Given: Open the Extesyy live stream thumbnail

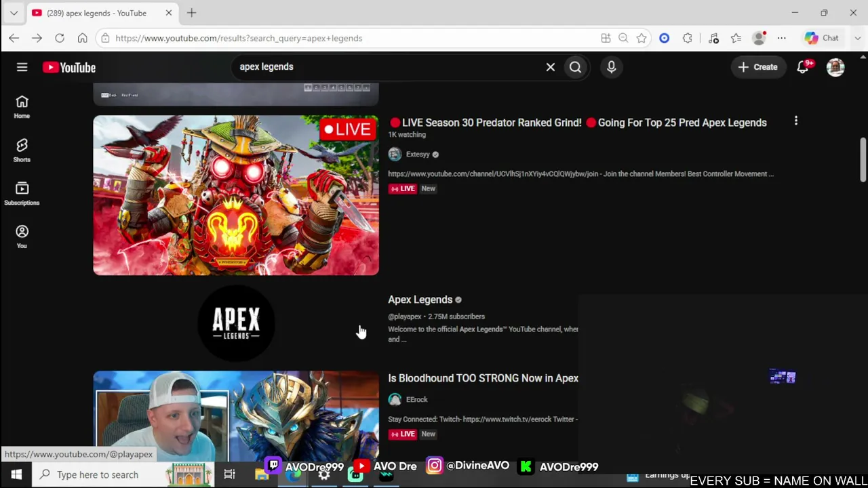Looking at the screenshot, I should [x=236, y=195].
